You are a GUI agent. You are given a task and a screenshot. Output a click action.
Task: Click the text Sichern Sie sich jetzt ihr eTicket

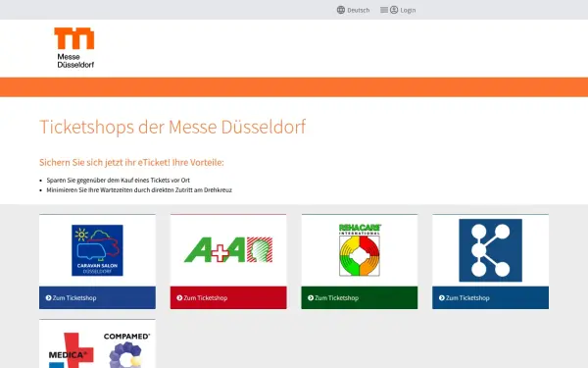point(105,162)
